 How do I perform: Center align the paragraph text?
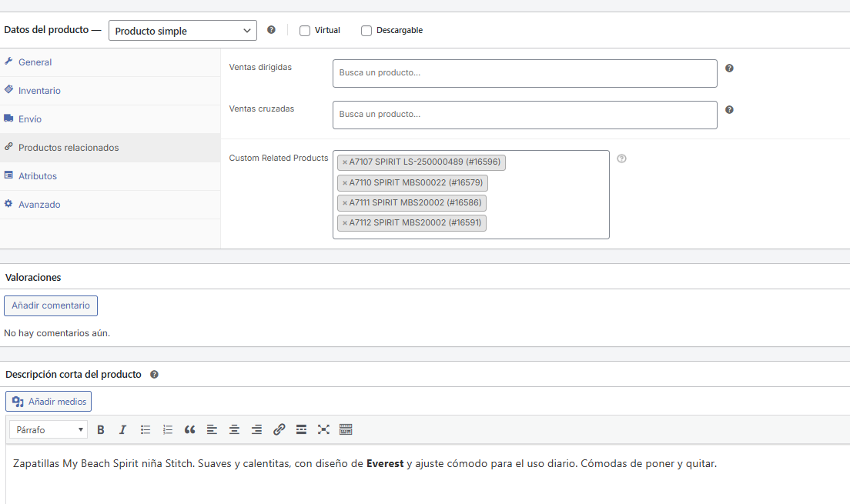click(235, 429)
